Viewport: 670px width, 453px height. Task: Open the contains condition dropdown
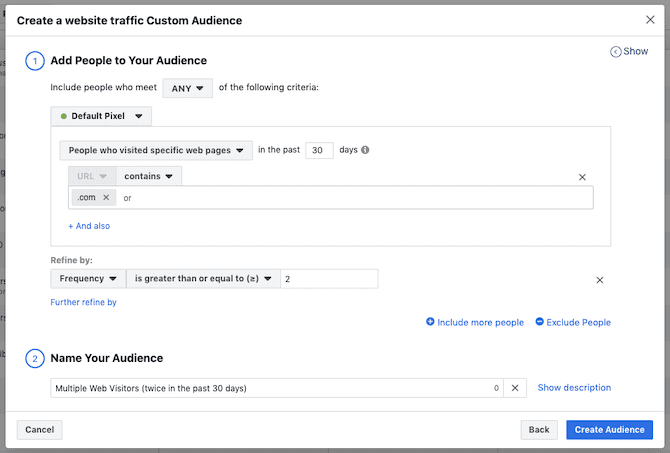point(148,176)
